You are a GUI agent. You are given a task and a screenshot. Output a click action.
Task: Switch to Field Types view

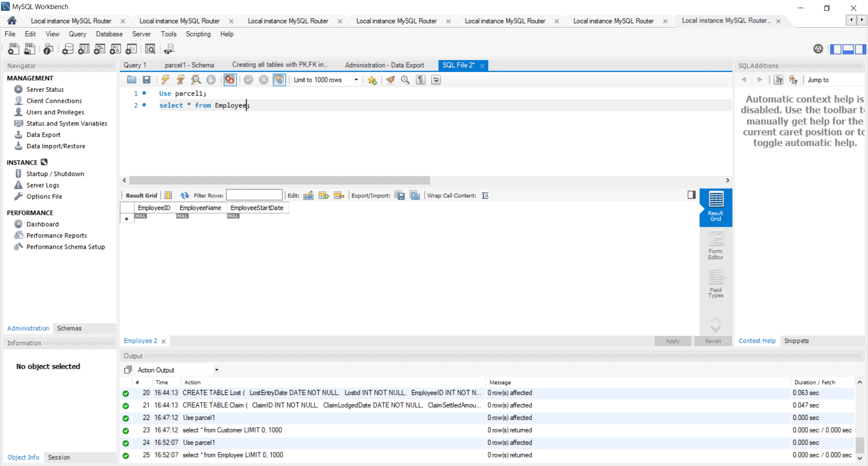click(716, 284)
